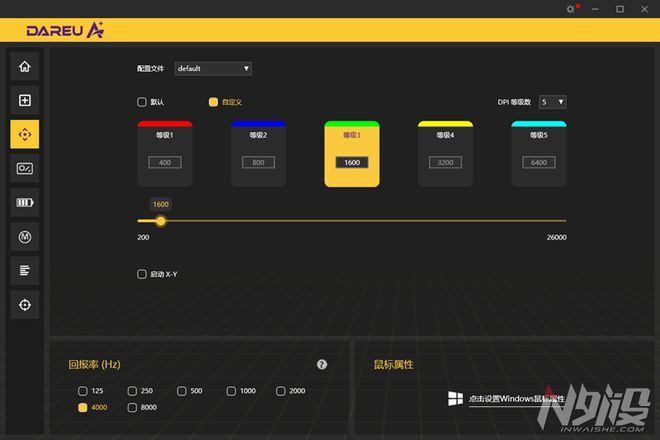Enable the 默认 checkbox
The width and height of the screenshot is (660, 440).
pyautogui.click(x=142, y=102)
